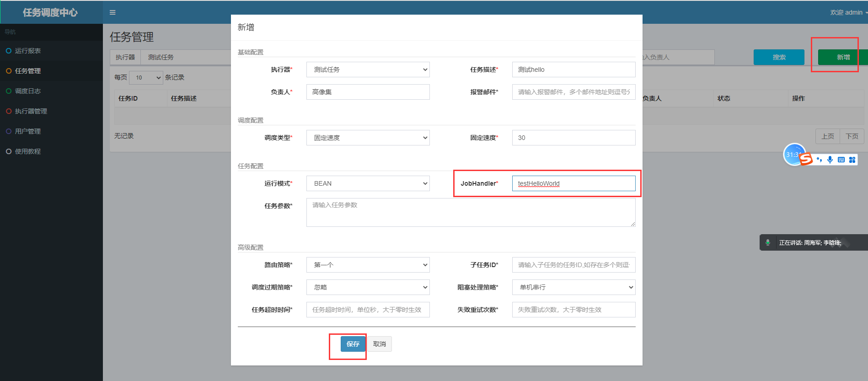Image resolution: width=868 pixels, height=381 pixels.
Task: Expand the 调度类型 dropdown
Action: coord(368,138)
